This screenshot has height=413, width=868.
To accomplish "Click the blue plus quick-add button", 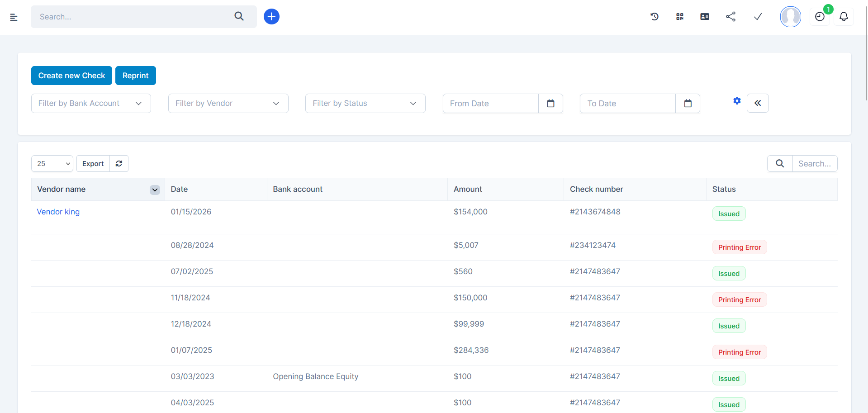I will click(x=271, y=17).
